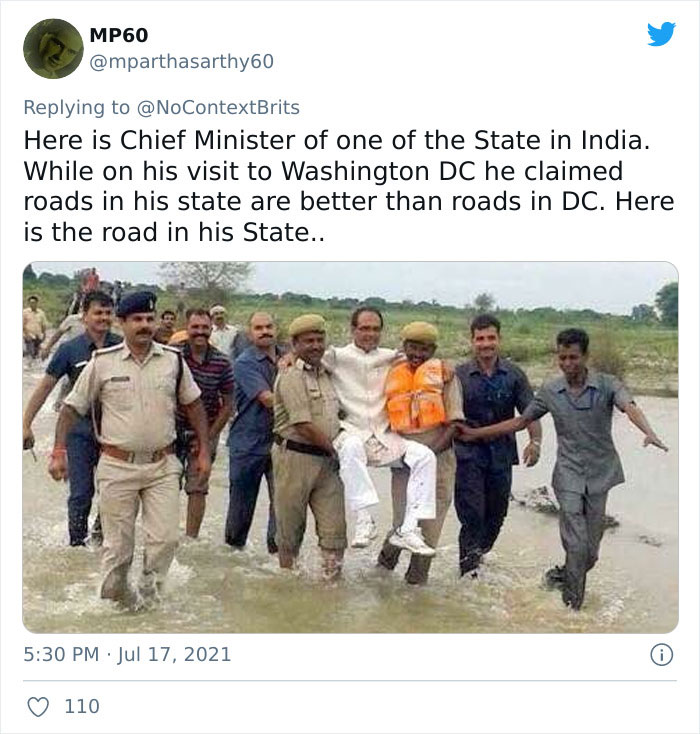Click the 5:30 PM timestamp

(x=60, y=655)
